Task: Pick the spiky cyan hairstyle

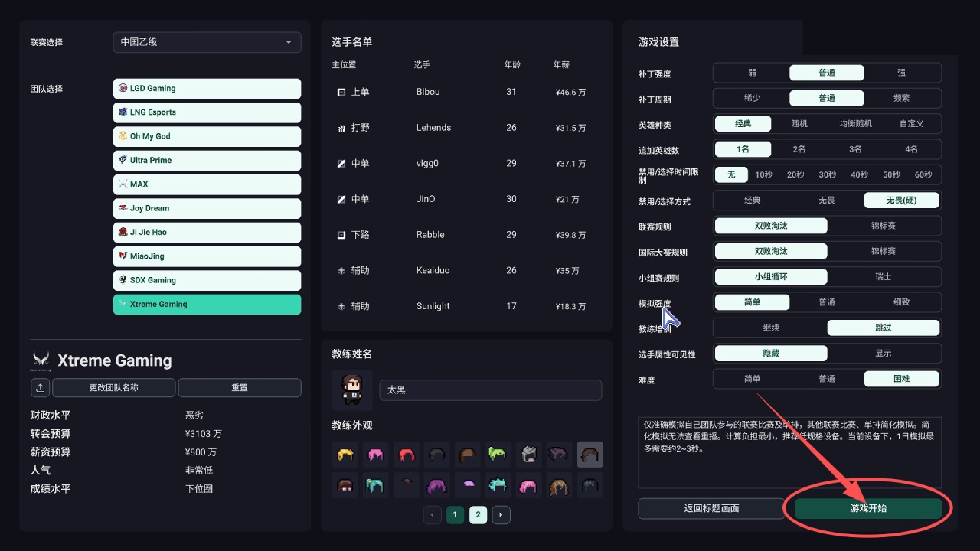Action: [x=498, y=486]
